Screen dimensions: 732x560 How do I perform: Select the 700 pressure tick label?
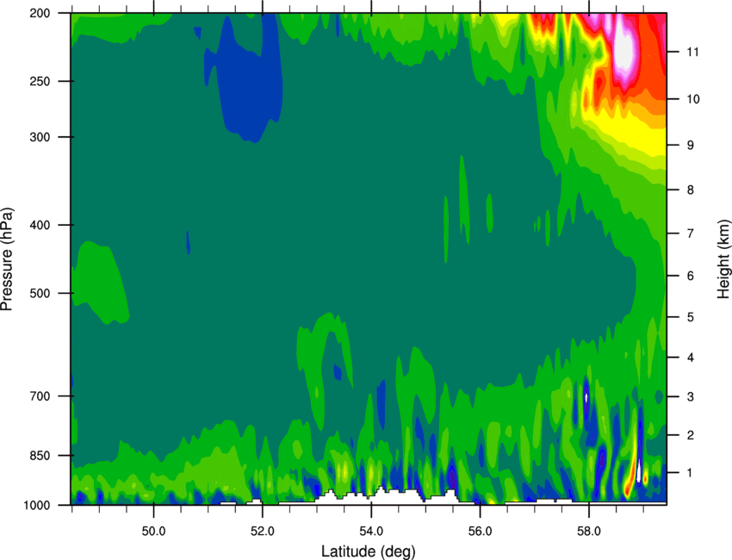coord(40,396)
